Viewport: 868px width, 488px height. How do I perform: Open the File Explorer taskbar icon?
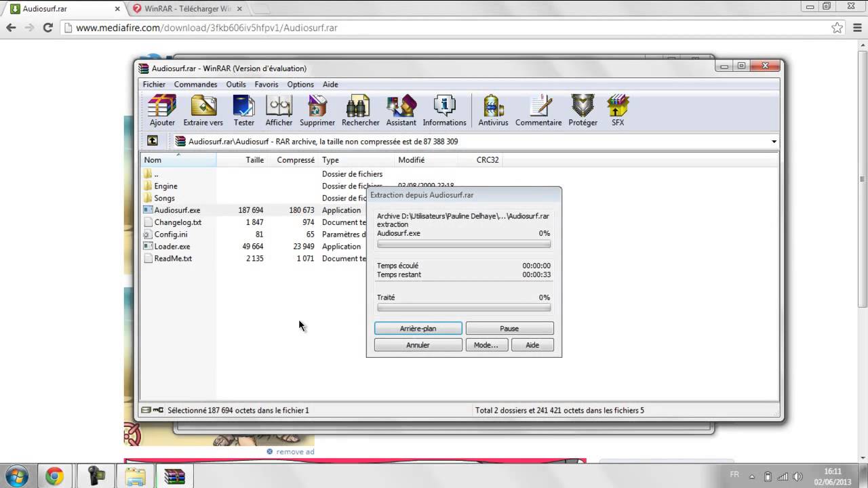click(x=135, y=476)
